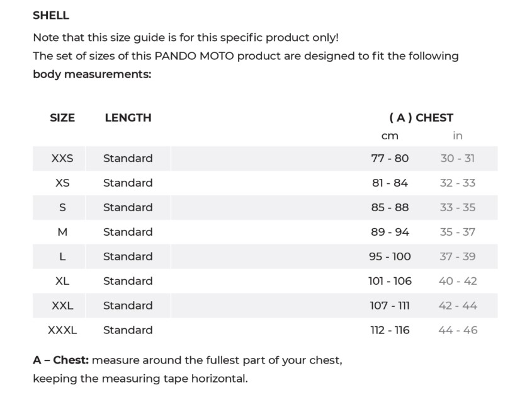Select the 89 - 94 cm chest value

coord(390,232)
